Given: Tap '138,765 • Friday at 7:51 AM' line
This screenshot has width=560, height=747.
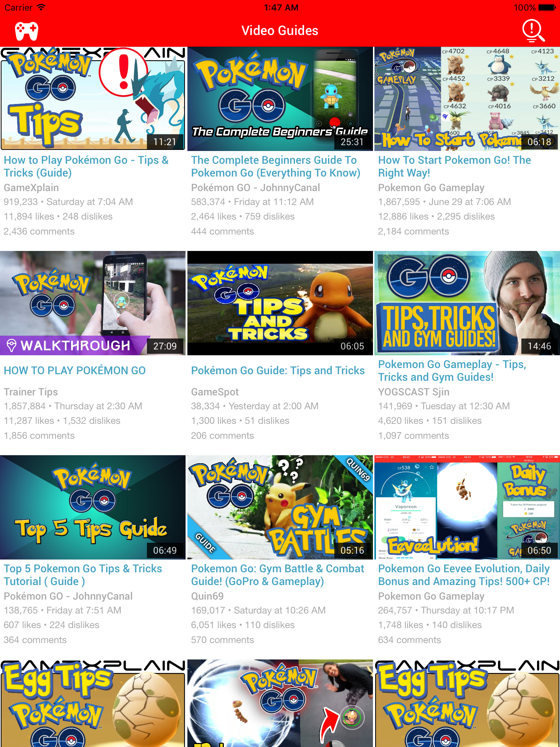Looking at the screenshot, I should (62, 611).
